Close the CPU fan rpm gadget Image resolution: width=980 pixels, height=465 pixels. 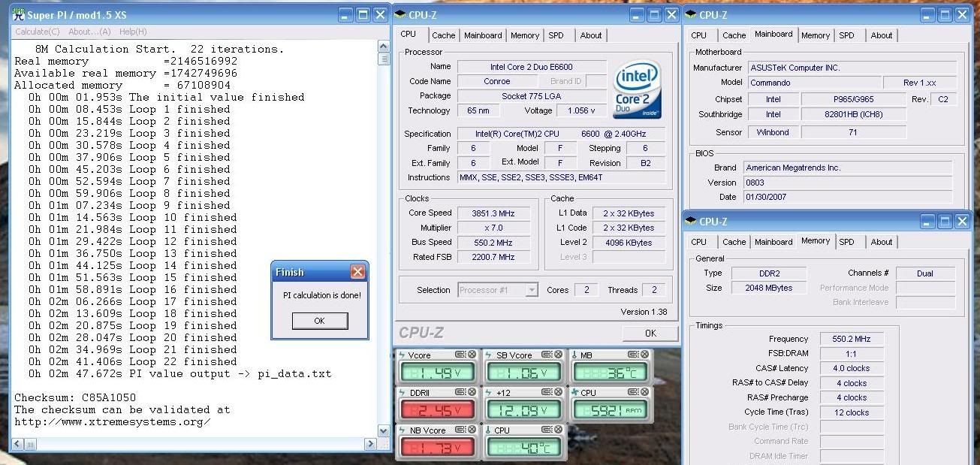644,392
